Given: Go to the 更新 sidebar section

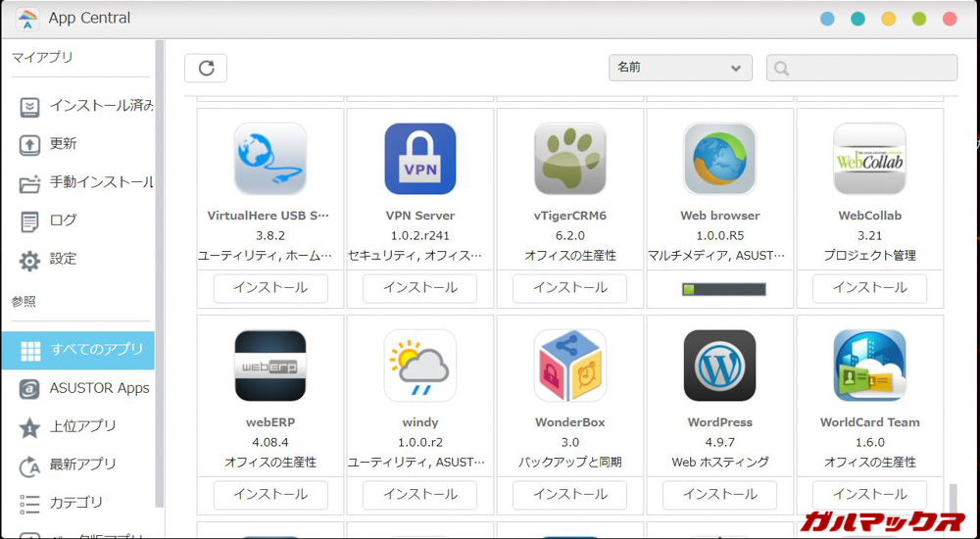Looking at the screenshot, I should pyautogui.click(x=63, y=144).
